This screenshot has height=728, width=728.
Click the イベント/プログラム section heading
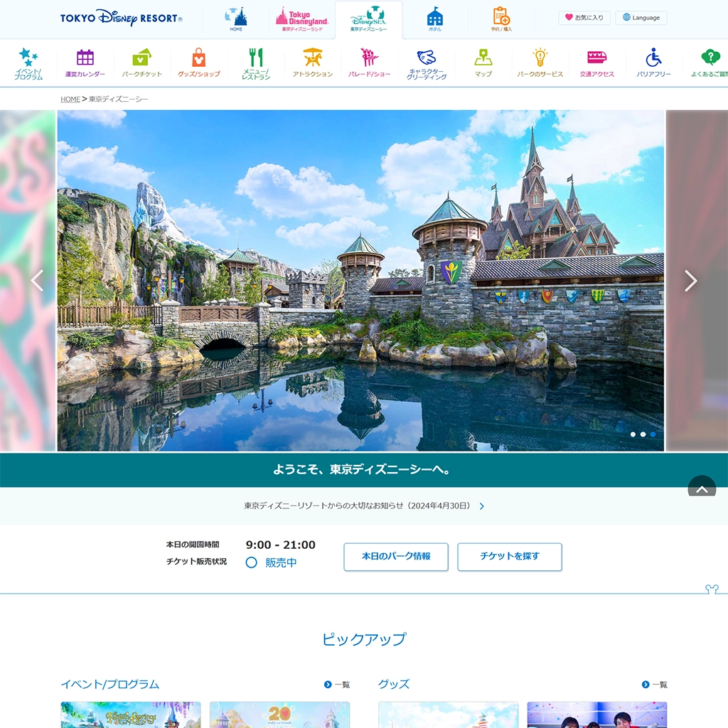tap(110, 685)
